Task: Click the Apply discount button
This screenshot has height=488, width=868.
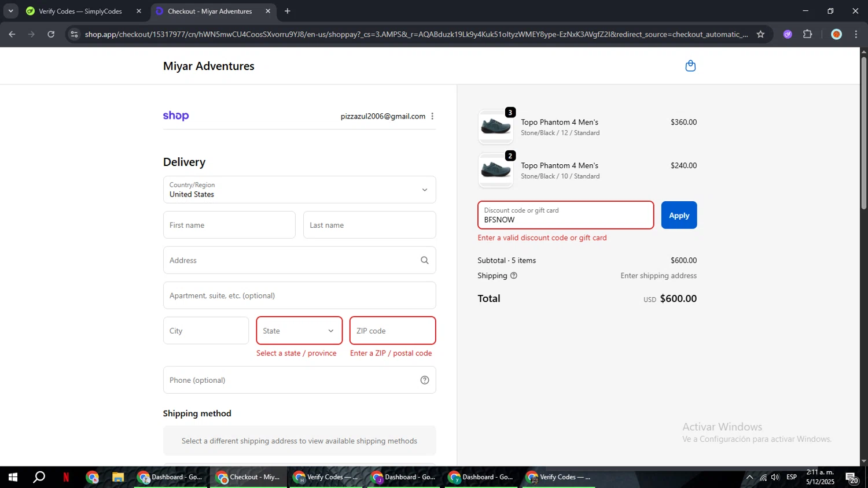Action: pyautogui.click(x=679, y=215)
